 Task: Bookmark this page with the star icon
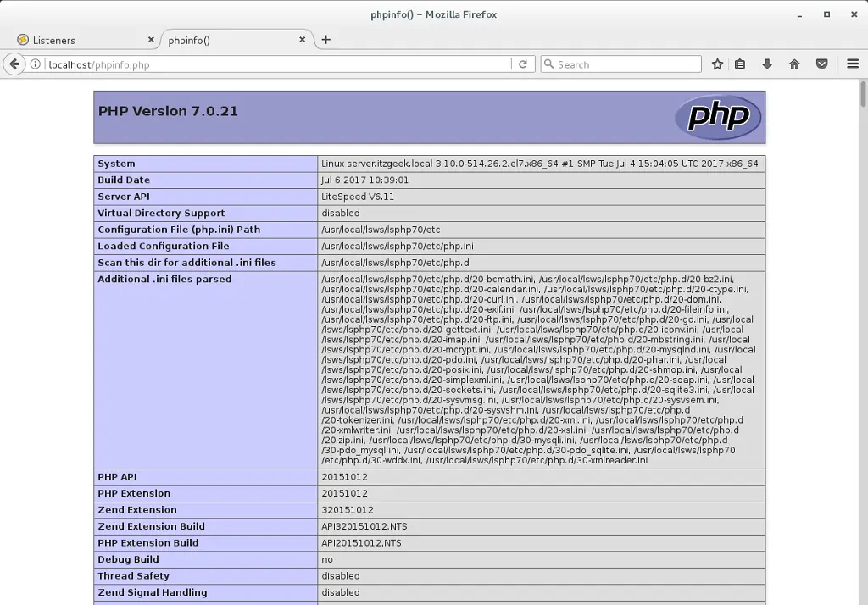(717, 64)
